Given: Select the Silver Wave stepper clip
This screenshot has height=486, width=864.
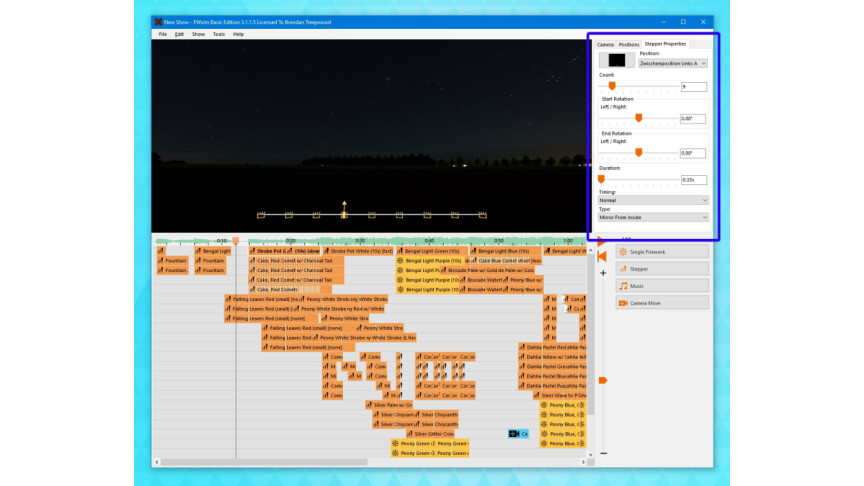Looking at the screenshot, I should pyautogui.click(x=559, y=395).
